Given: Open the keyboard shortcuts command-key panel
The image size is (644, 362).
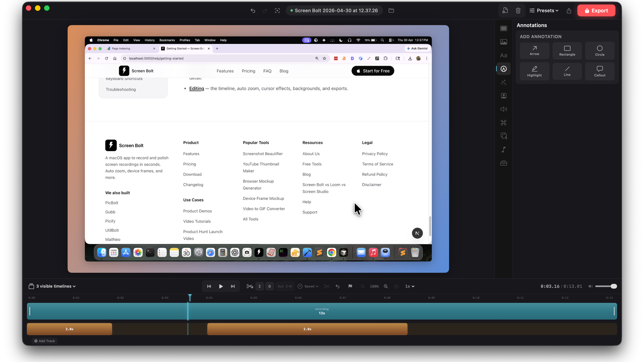Looking at the screenshot, I should [x=503, y=123].
